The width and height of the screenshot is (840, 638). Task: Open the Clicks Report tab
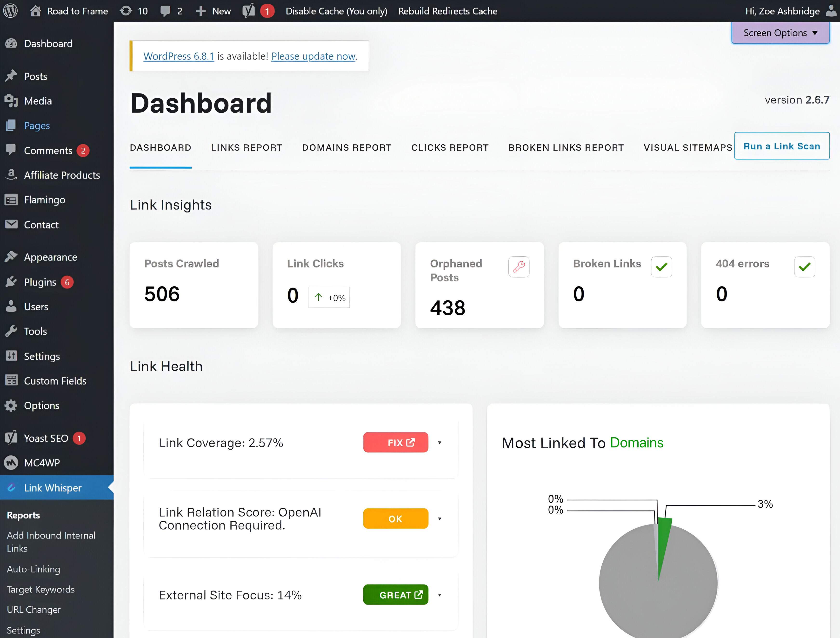(450, 148)
